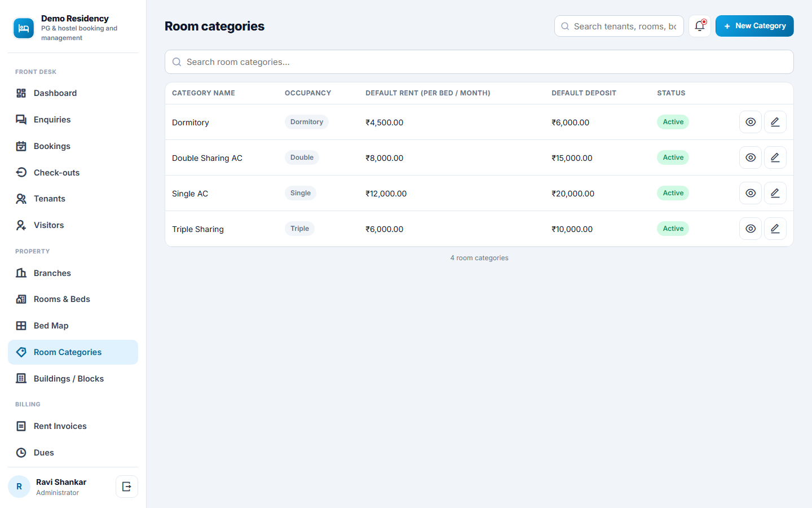
Task: Open Buildings / Blocks
Action: [x=73, y=379]
